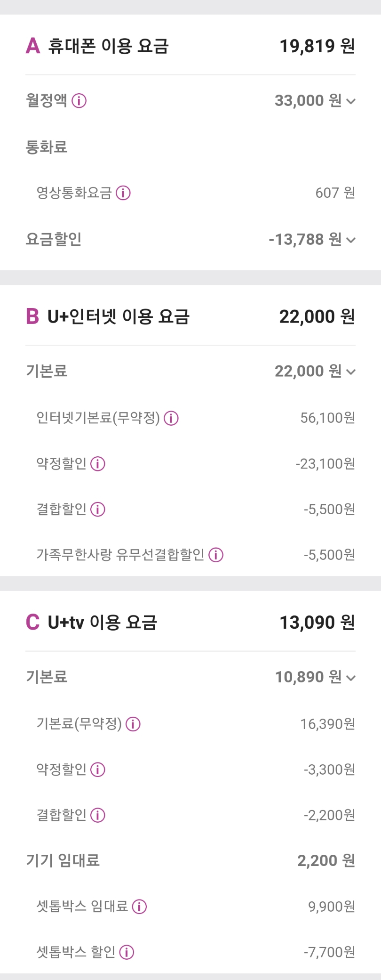This screenshot has height=980, width=381.
Task: Collapse internet 기본료 22,000 원 breakdown
Action: (x=351, y=372)
